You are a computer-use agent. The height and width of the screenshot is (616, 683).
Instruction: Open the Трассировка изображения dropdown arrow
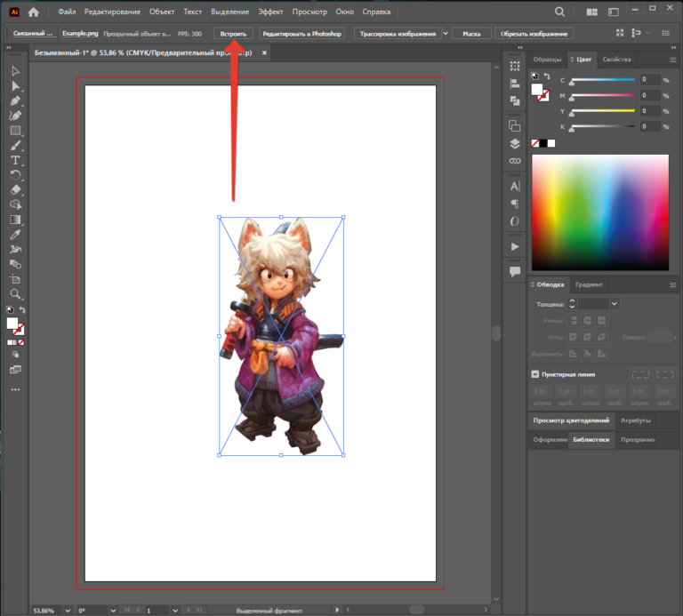(444, 34)
